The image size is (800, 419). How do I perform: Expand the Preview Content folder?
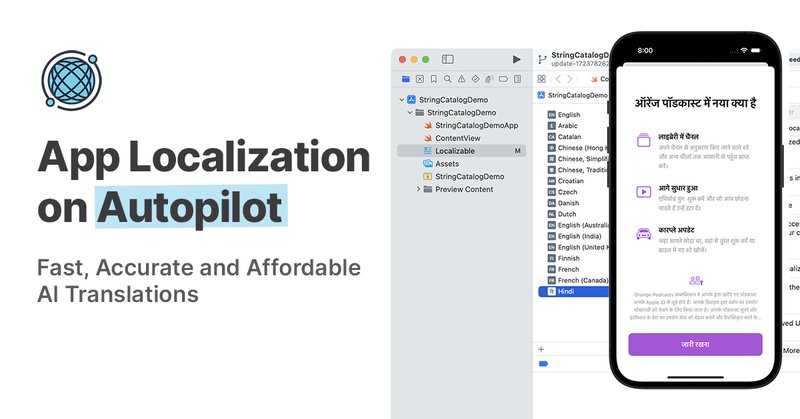[418, 189]
